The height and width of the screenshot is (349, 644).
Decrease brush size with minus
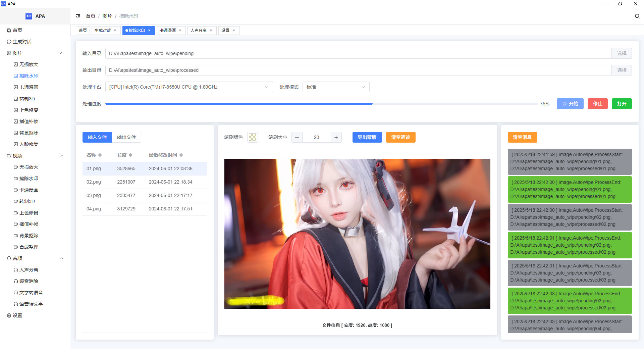coord(297,137)
